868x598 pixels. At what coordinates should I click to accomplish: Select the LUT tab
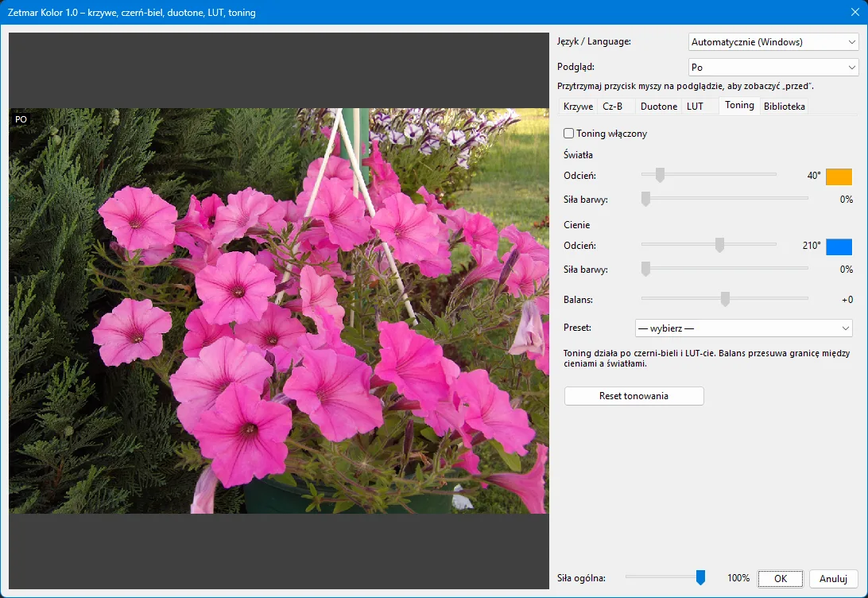(x=695, y=107)
